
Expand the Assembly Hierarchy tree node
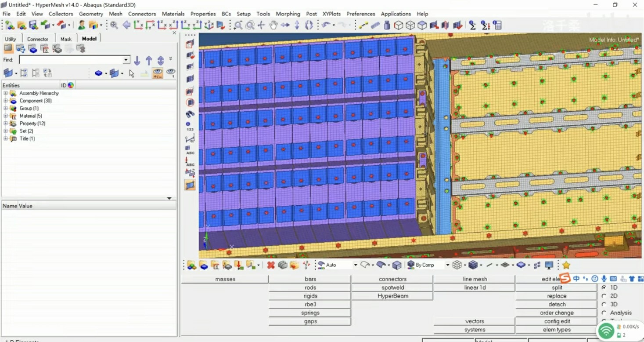pos(6,93)
